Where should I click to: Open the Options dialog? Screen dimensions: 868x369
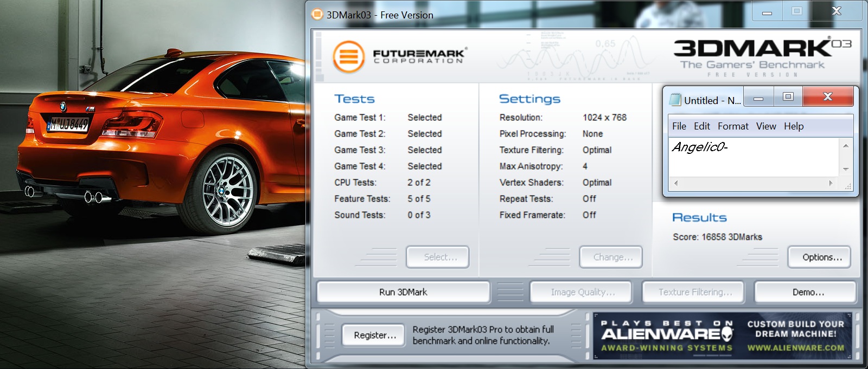click(x=821, y=257)
